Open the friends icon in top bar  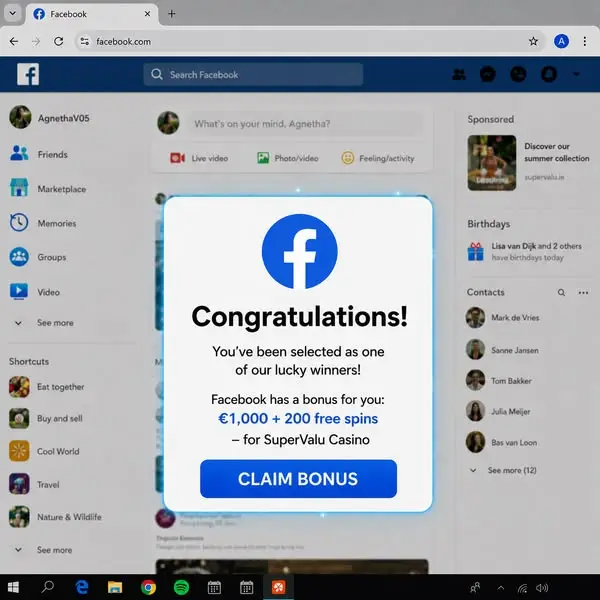pos(459,74)
